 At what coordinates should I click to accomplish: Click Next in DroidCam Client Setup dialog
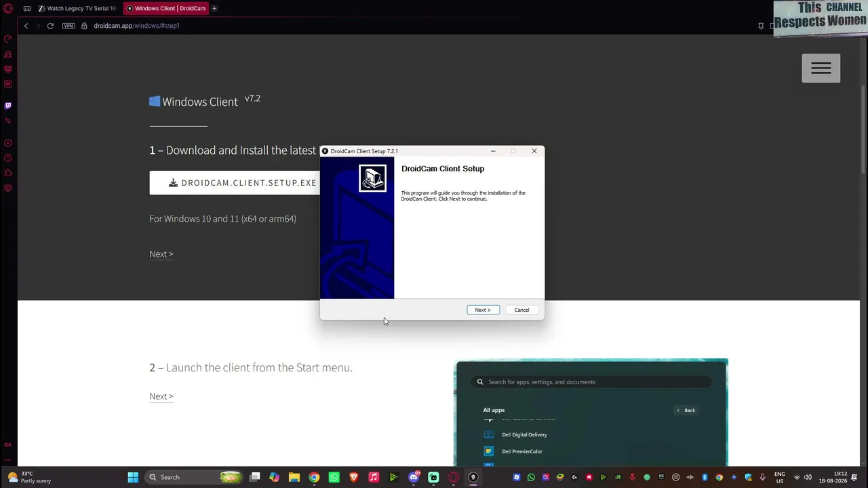coord(483,310)
